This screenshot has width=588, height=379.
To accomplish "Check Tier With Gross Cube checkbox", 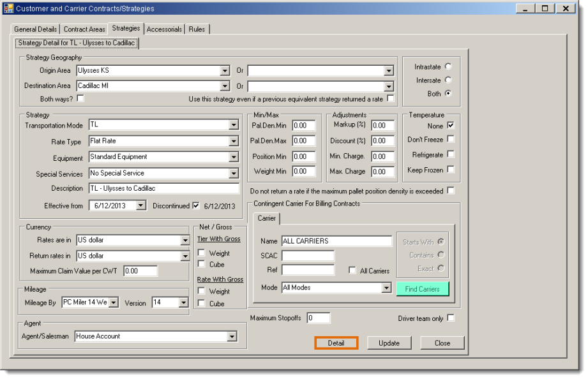I will click(201, 264).
